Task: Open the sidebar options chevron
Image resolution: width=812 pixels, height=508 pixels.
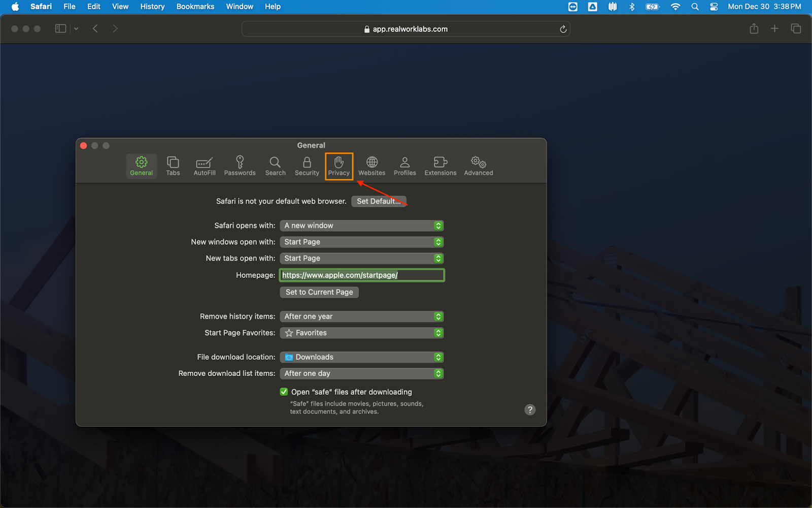Action: point(76,29)
